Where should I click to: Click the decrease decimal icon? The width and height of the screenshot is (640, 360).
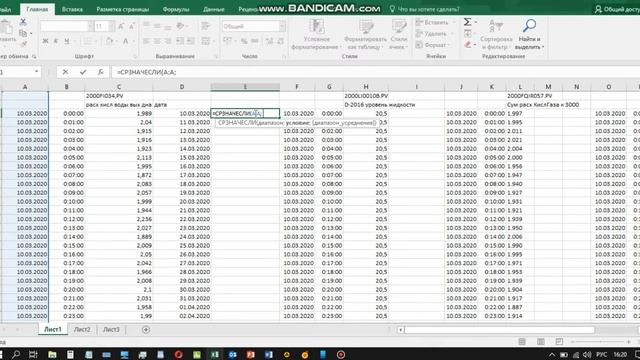coord(280,41)
